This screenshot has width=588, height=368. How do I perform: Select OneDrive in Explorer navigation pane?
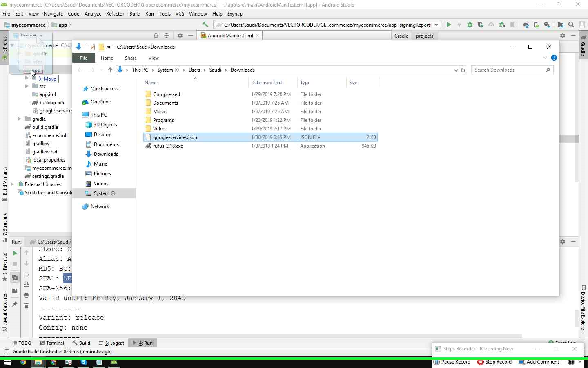[100, 102]
